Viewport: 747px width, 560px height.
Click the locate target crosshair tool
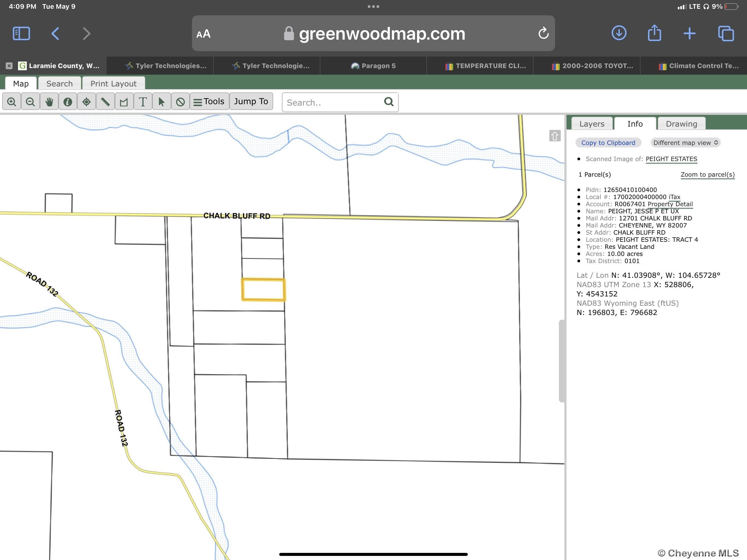click(x=86, y=102)
